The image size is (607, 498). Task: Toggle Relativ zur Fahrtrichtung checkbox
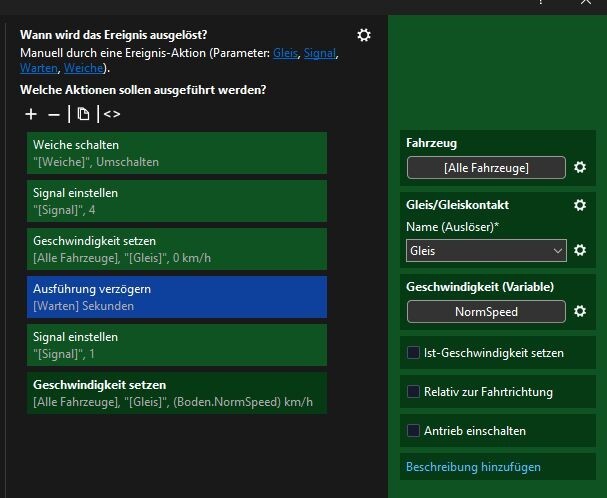413,392
